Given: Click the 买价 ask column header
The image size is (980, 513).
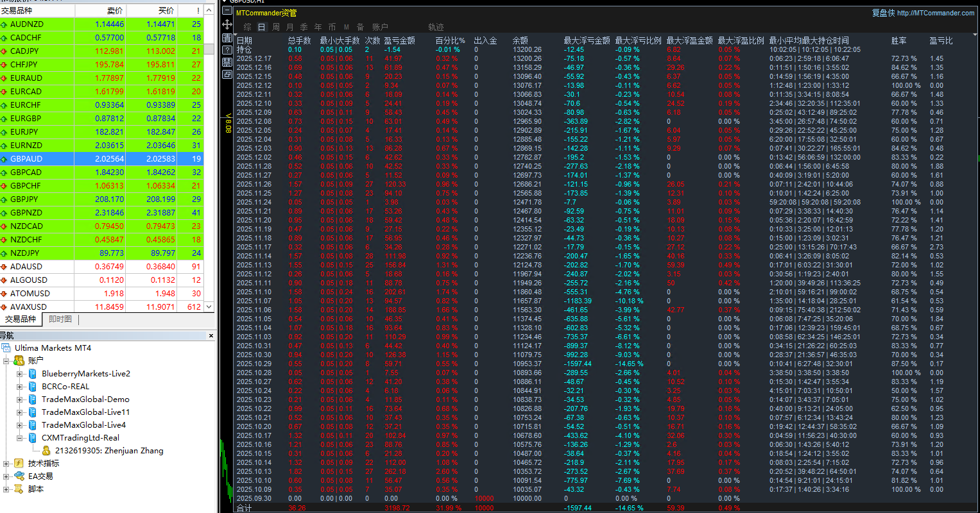Looking at the screenshot, I should [x=151, y=11].
